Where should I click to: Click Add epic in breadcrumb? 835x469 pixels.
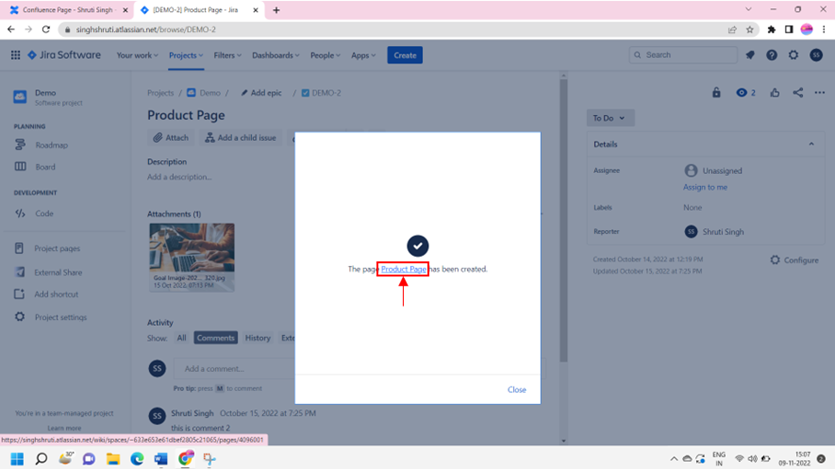tap(261, 93)
